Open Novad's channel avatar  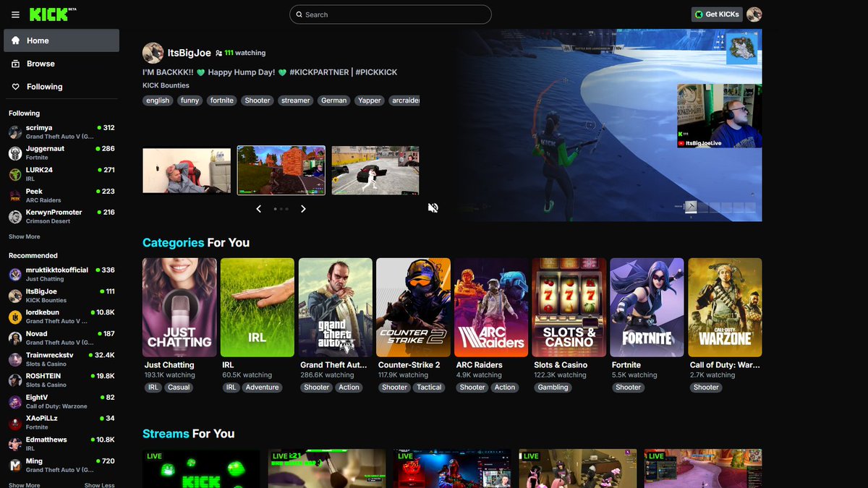(x=15, y=338)
